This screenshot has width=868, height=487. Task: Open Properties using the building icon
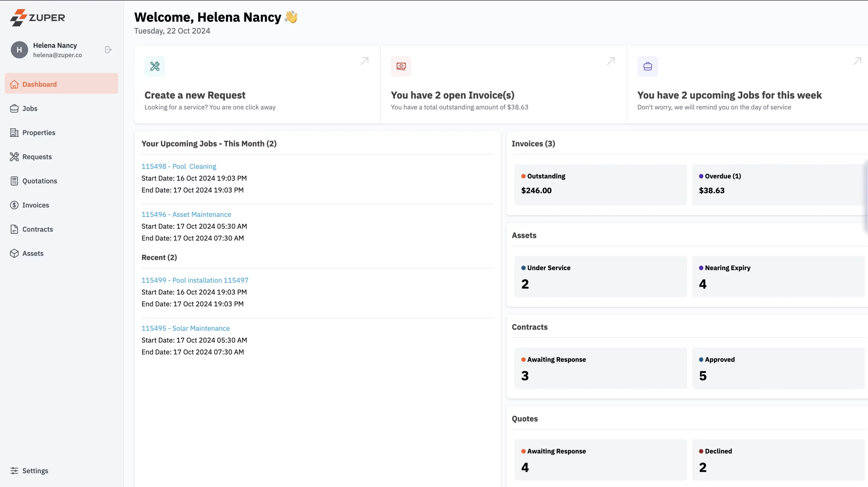point(14,133)
